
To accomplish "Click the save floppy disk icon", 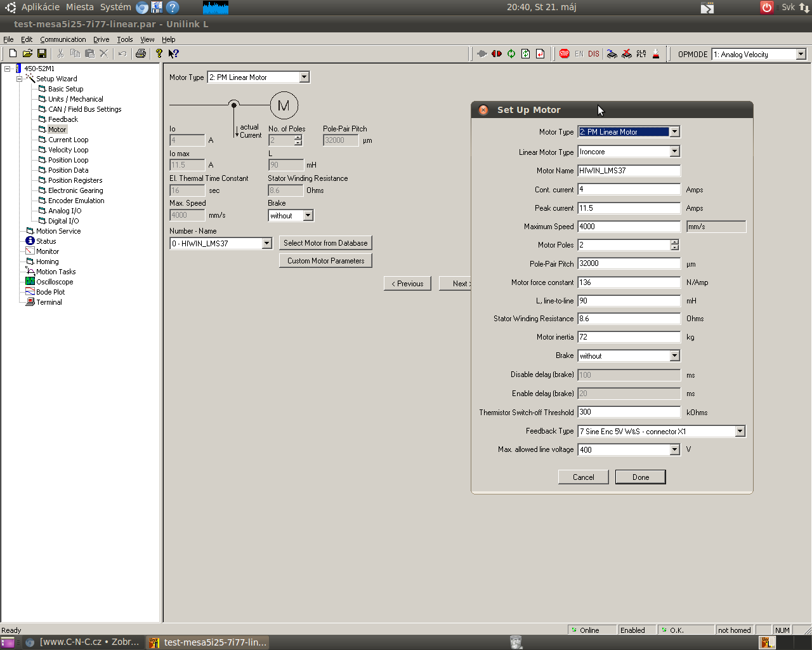I will coord(42,54).
